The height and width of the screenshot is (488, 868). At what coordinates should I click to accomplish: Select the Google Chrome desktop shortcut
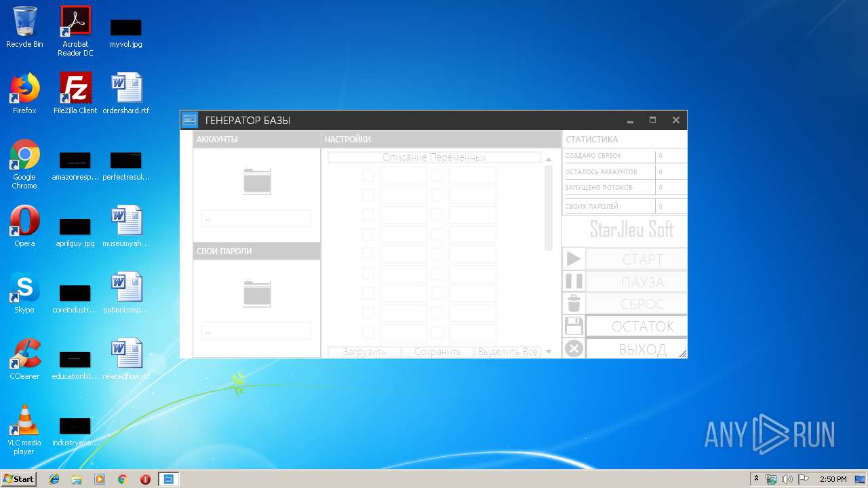click(x=24, y=165)
